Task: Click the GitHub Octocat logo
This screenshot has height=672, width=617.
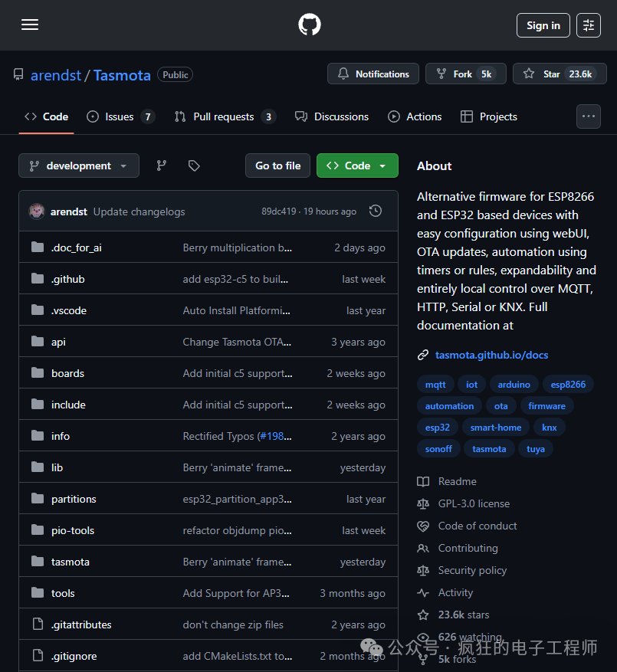Action: point(309,25)
